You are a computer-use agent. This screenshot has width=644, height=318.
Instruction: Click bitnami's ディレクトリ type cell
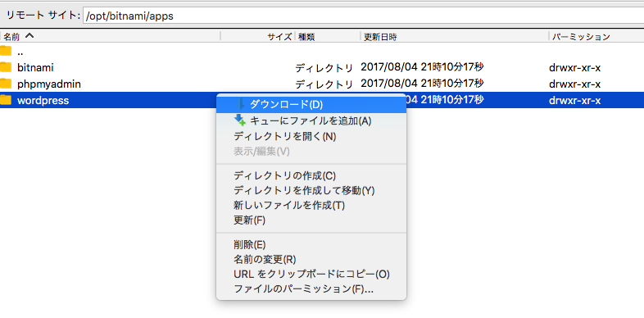[x=324, y=68]
